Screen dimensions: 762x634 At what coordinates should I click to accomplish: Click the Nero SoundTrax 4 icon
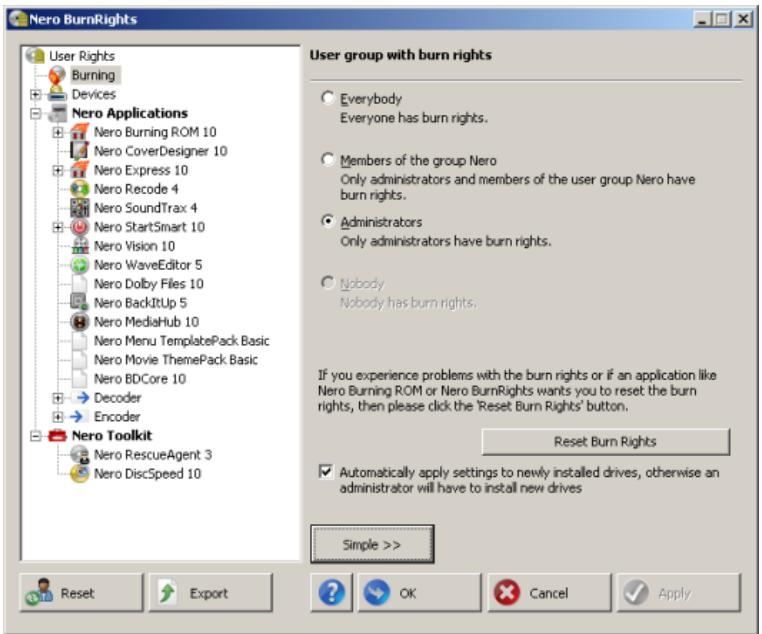(79, 207)
